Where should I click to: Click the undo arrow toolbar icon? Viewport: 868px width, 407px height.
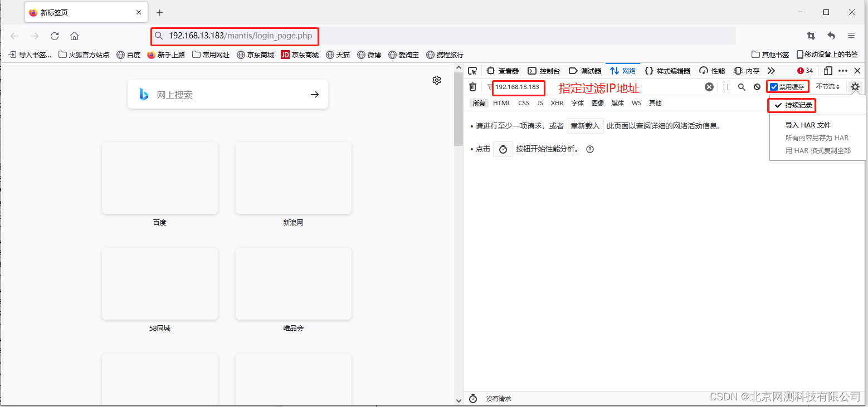click(831, 36)
